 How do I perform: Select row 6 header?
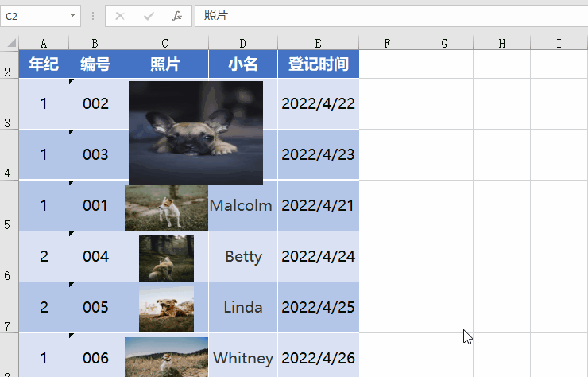tap(10, 256)
